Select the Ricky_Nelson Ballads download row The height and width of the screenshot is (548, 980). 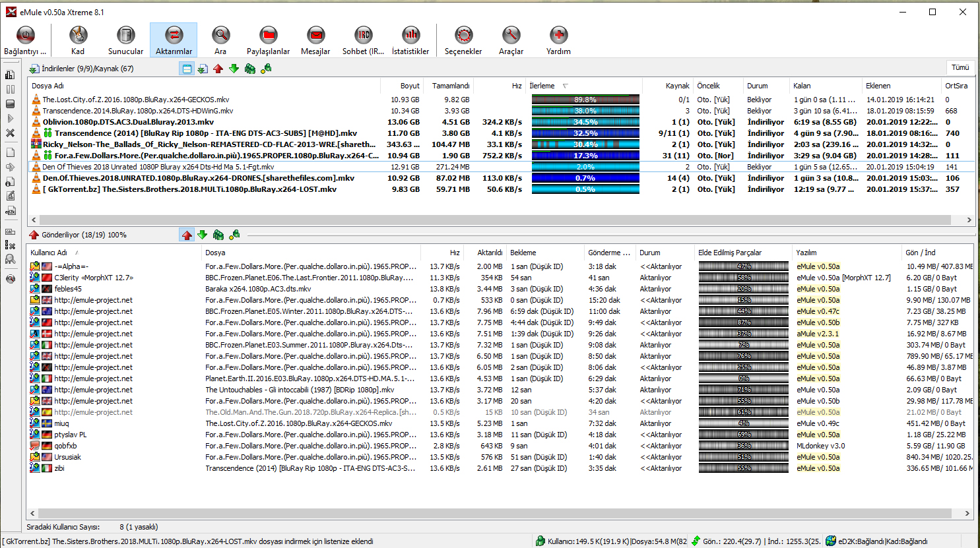point(502,144)
